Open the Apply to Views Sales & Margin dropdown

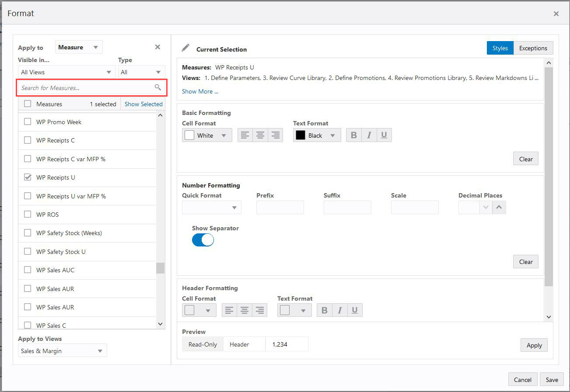63,351
